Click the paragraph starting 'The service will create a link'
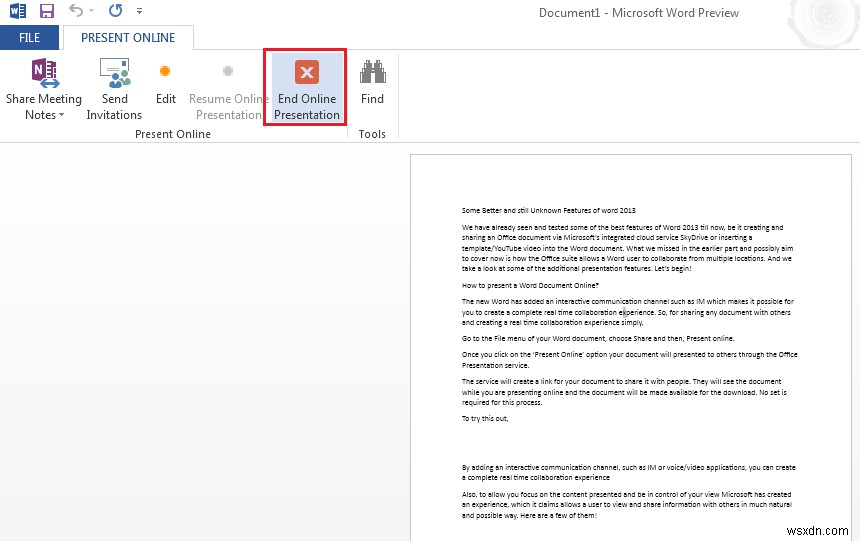 click(624, 392)
